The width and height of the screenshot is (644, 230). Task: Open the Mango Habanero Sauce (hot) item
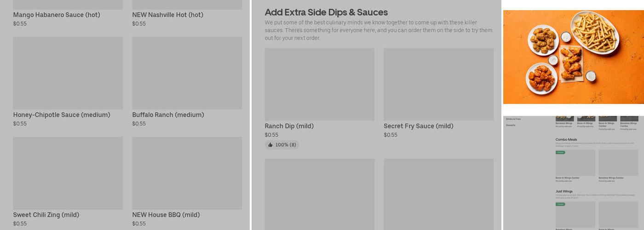(x=57, y=15)
